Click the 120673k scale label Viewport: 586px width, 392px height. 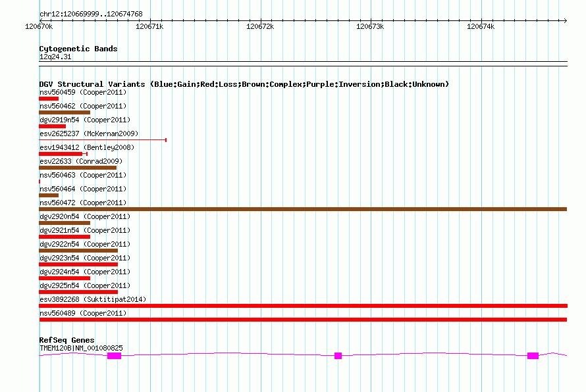click(370, 26)
